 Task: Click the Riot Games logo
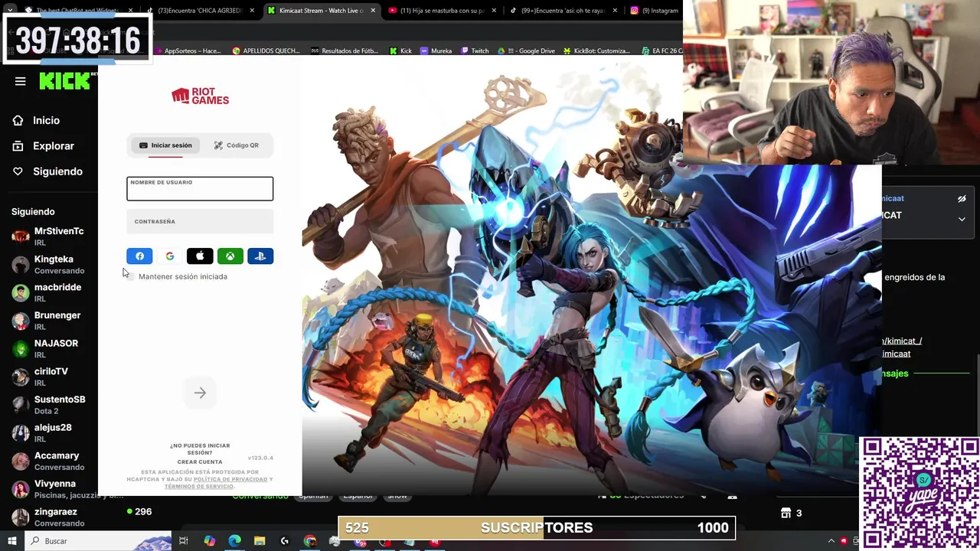[x=200, y=96]
